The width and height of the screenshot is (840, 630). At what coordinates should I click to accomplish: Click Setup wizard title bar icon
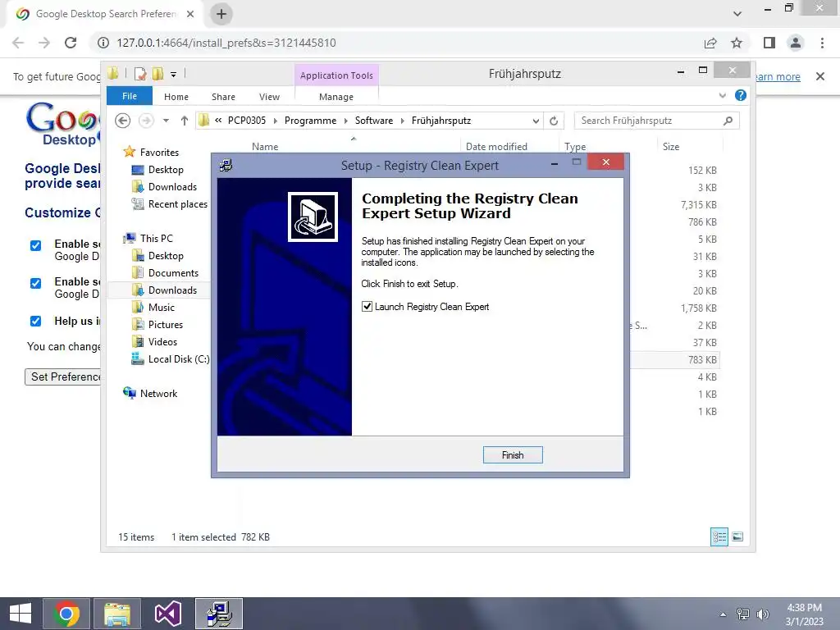pos(226,166)
